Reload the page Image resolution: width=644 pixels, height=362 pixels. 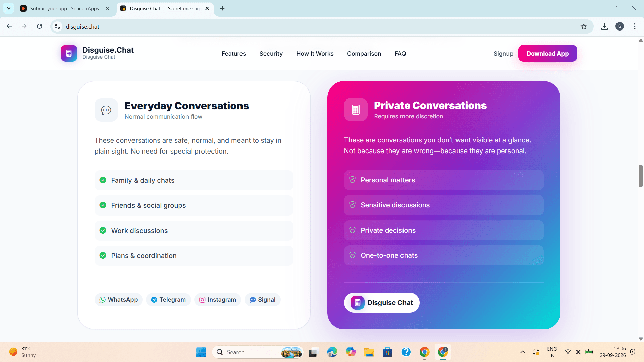(40, 26)
